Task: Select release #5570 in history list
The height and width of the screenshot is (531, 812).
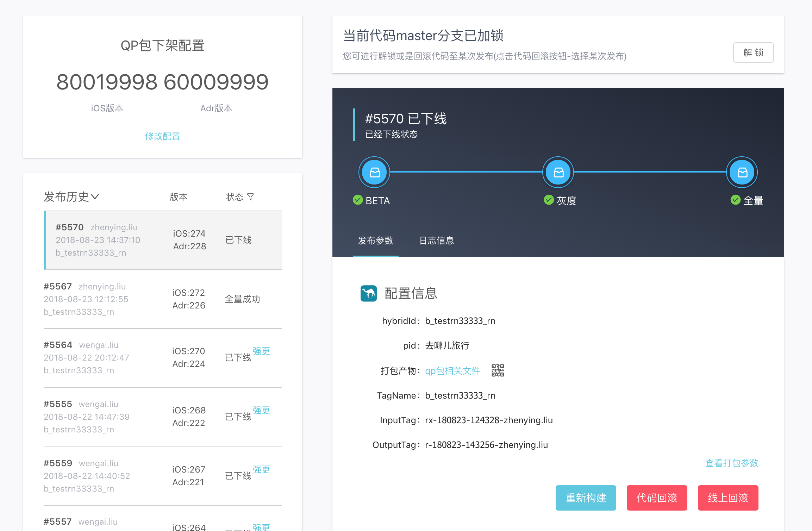Action: [163, 240]
